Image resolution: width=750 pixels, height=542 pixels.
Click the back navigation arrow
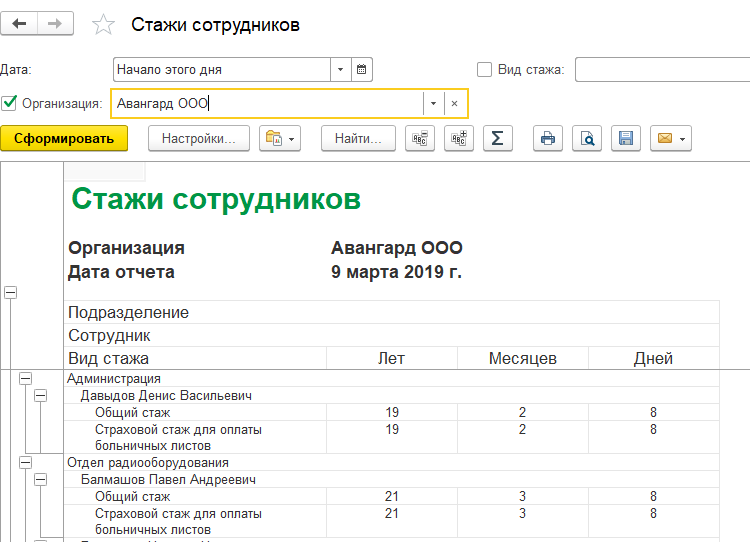[19, 24]
